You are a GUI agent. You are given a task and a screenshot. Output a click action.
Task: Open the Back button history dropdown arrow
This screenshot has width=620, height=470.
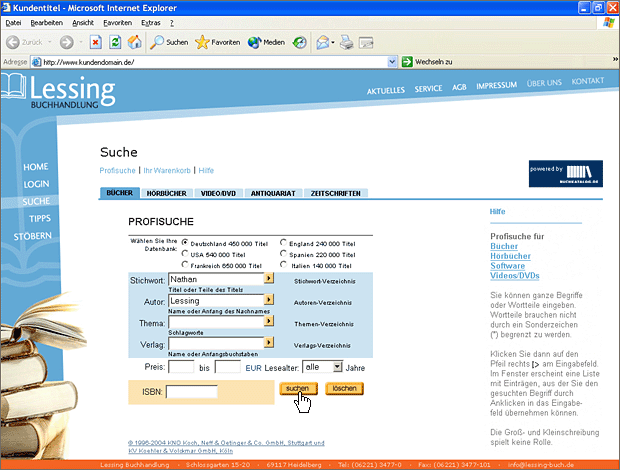click(50, 42)
